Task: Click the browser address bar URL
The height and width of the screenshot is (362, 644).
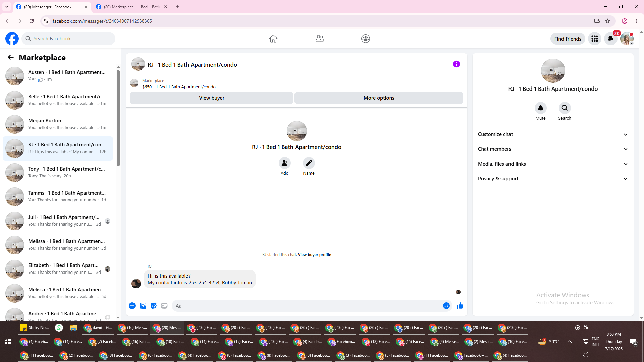Action: (x=102, y=21)
